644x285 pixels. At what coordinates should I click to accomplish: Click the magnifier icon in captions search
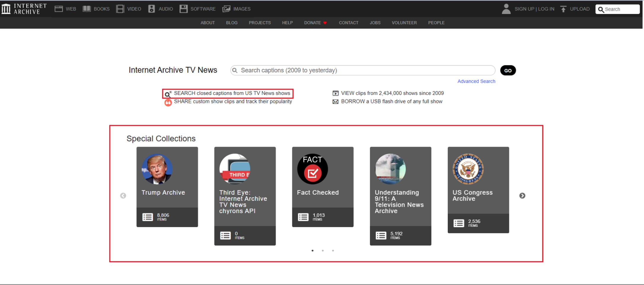click(x=235, y=70)
